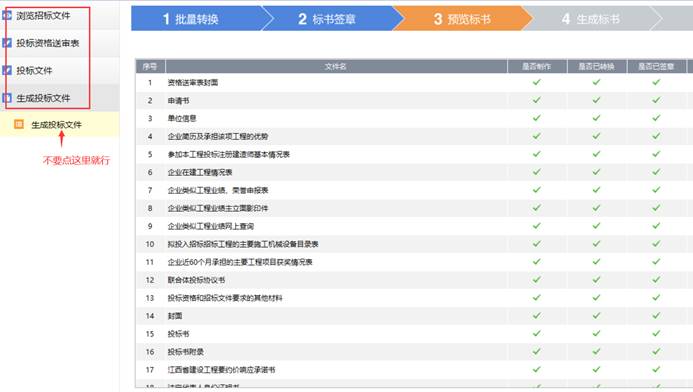This screenshot has width=693, height=392.
Task: Open the 浏览招标文件 sidebar section
Action: pos(43,15)
